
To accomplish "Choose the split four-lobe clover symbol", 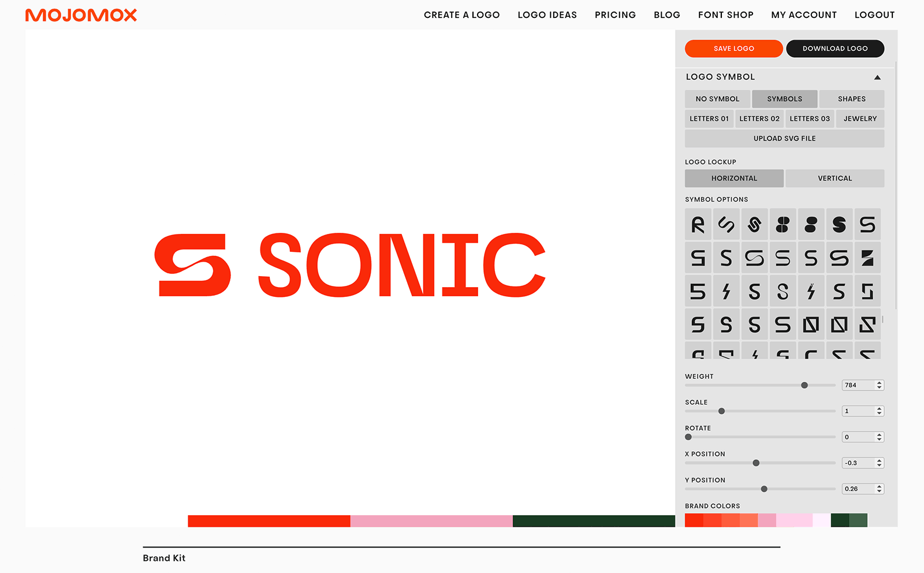I will coord(783,225).
